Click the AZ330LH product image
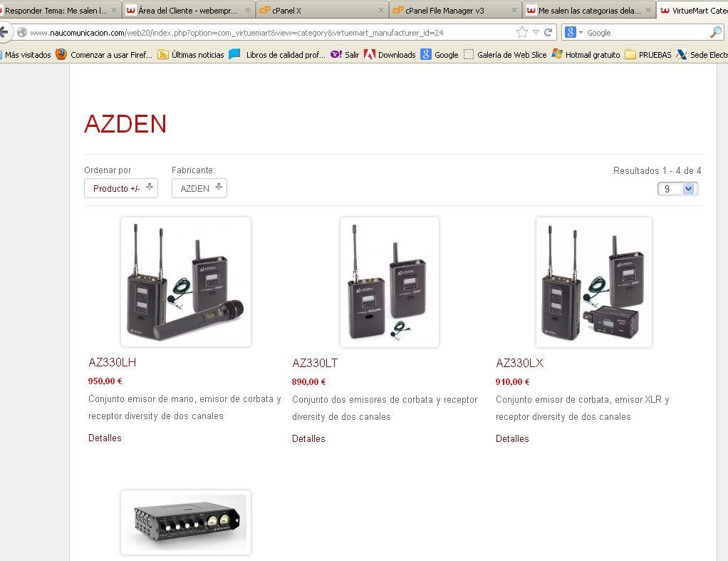The height and width of the screenshot is (561, 728). point(186,282)
